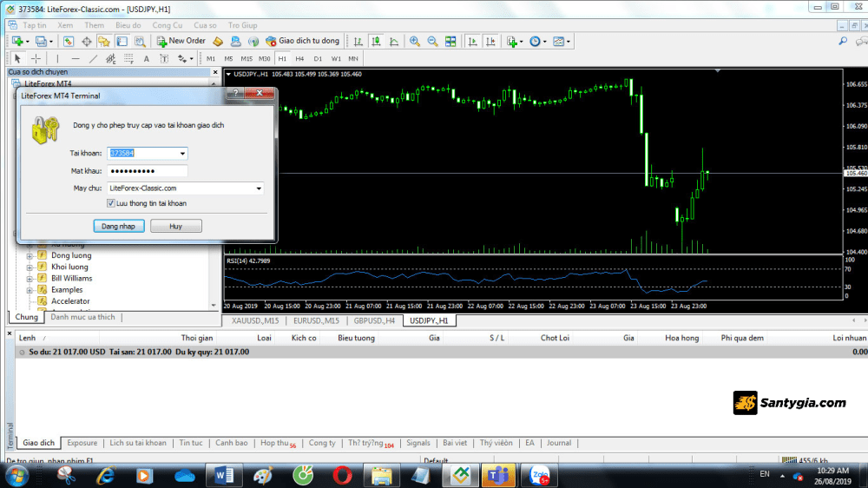
Task: Expand the 'Bill Williams' tree node
Action: [x=30, y=279]
